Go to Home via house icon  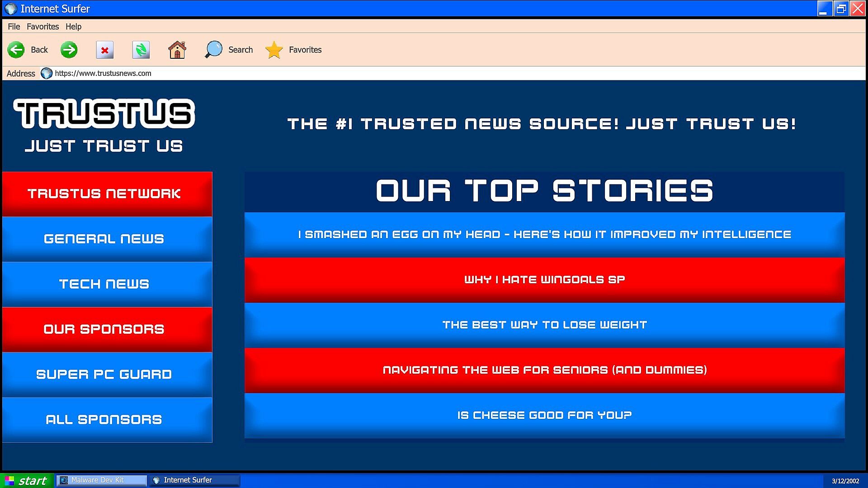(x=177, y=50)
